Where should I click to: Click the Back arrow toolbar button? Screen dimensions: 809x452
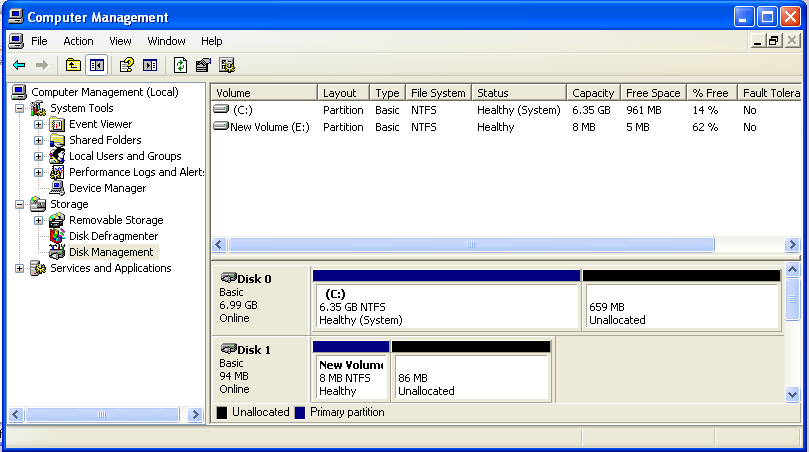[19, 65]
